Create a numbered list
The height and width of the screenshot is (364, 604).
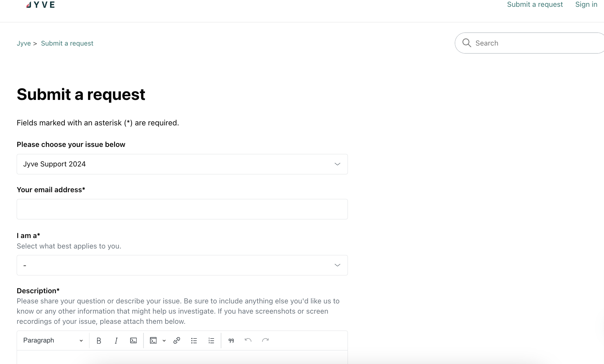211,341
